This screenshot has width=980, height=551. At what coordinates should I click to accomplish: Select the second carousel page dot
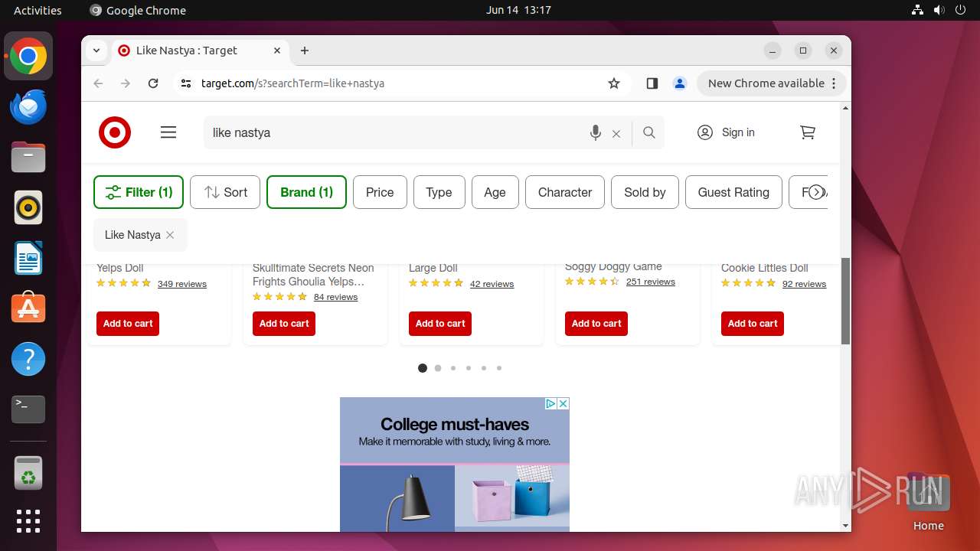[x=438, y=368]
